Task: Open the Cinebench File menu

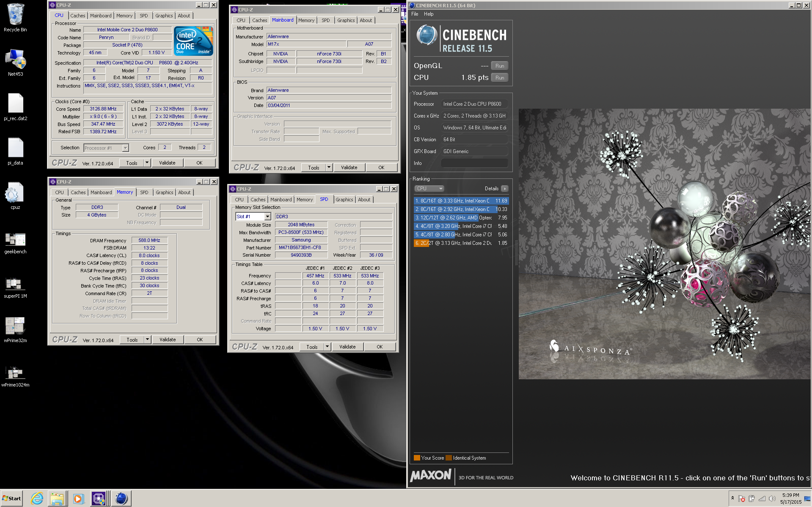Action: pyautogui.click(x=415, y=14)
